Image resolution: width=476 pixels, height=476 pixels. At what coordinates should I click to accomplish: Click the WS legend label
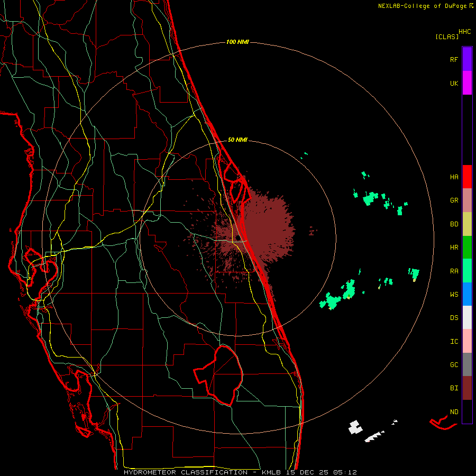454,295
